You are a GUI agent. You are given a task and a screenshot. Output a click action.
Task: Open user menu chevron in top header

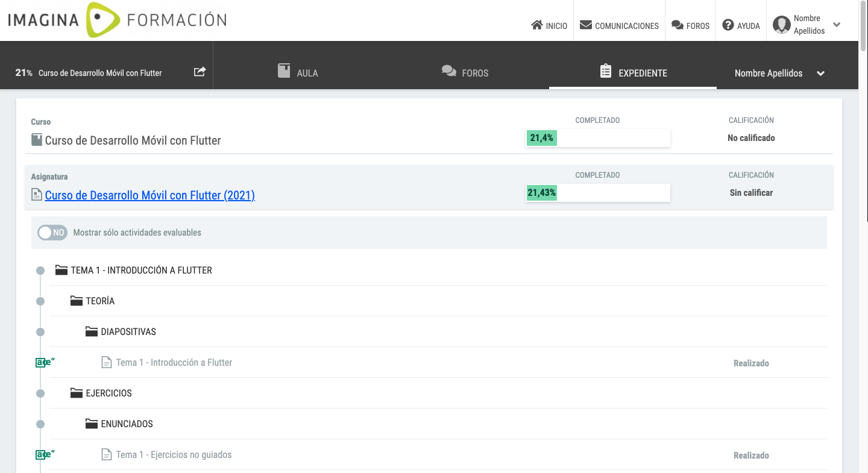tap(837, 25)
